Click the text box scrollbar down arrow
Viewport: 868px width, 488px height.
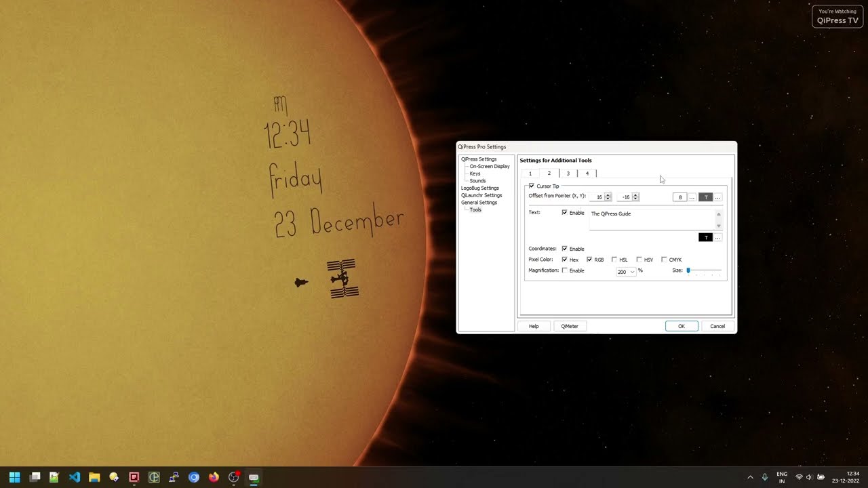coord(719,226)
